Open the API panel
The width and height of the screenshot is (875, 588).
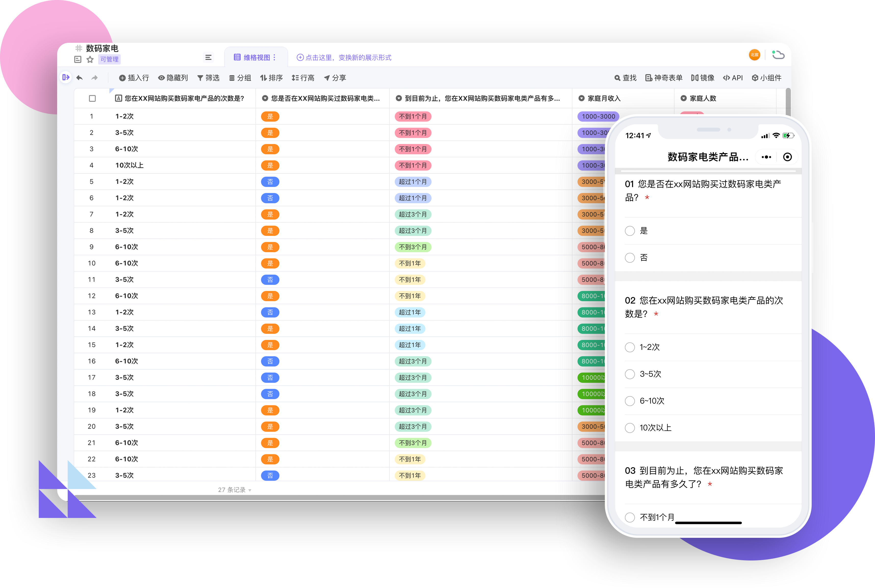732,78
